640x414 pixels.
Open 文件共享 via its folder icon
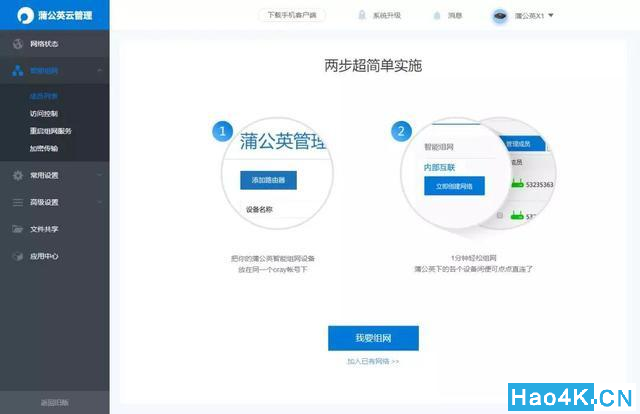tap(18, 229)
